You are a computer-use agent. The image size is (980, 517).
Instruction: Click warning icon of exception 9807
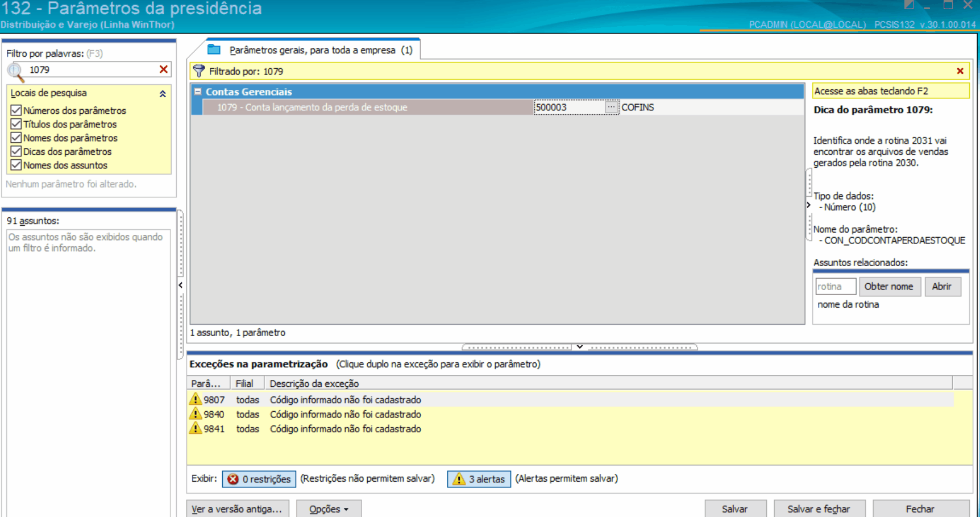tap(196, 399)
